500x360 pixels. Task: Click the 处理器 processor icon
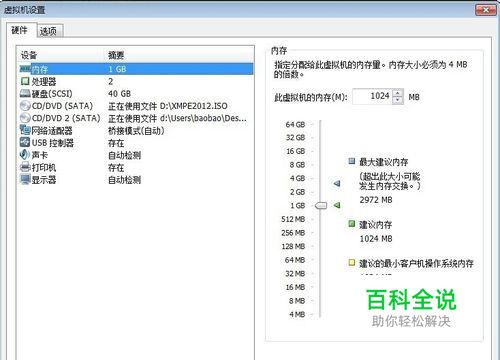25,81
